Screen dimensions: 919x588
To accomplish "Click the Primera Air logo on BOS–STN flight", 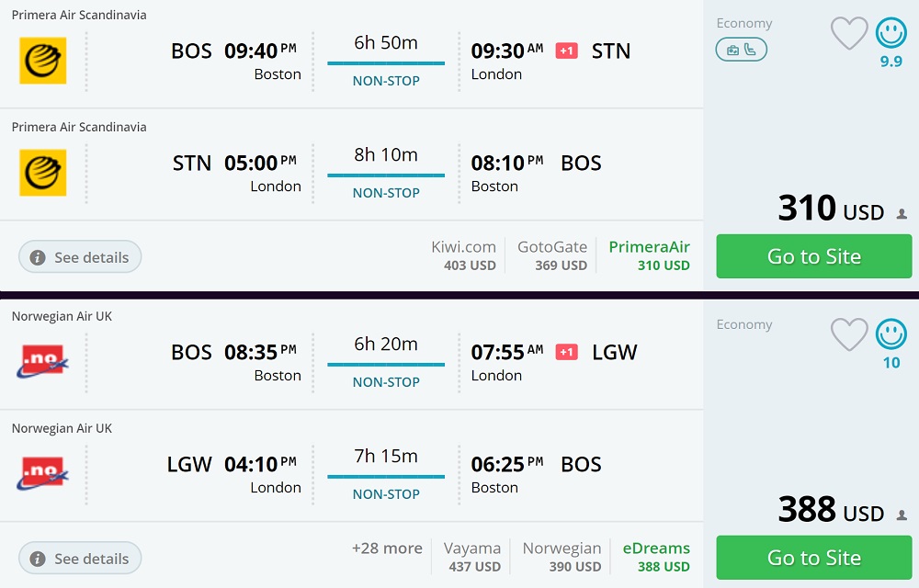I will coord(42,61).
